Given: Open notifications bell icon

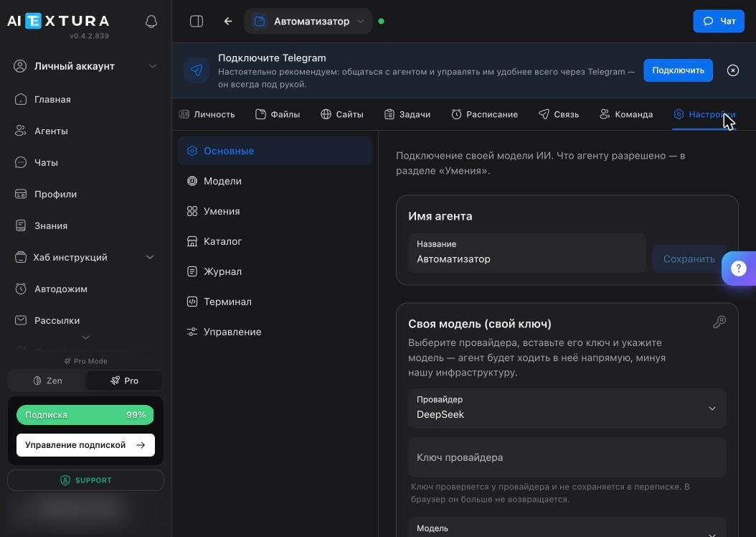Looking at the screenshot, I should [x=151, y=22].
